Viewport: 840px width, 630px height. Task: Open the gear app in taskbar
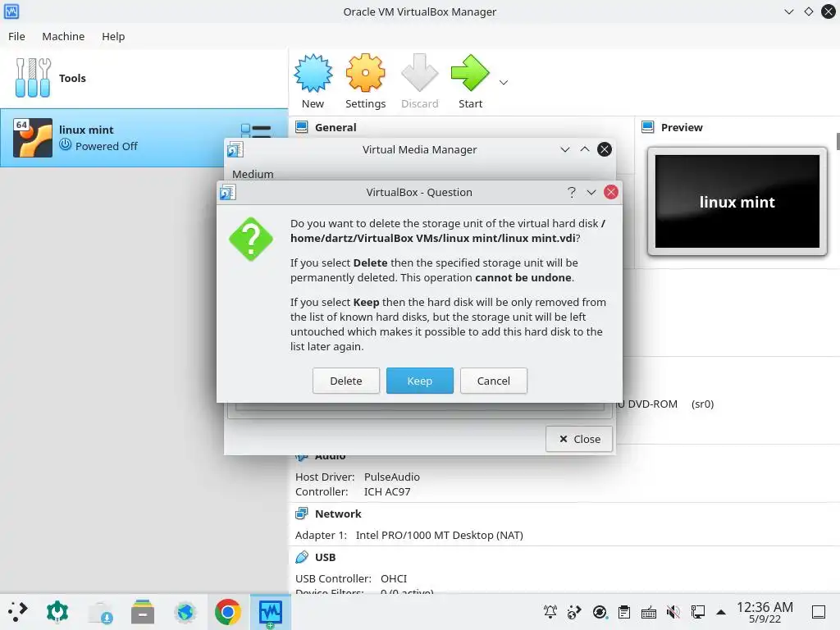coord(57,612)
